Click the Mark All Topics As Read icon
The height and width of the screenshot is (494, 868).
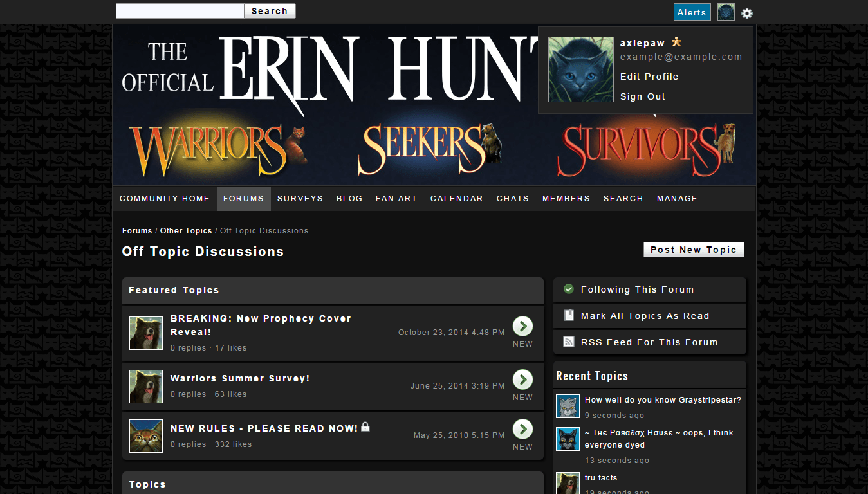pyautogui.click(x=569, y=315)
